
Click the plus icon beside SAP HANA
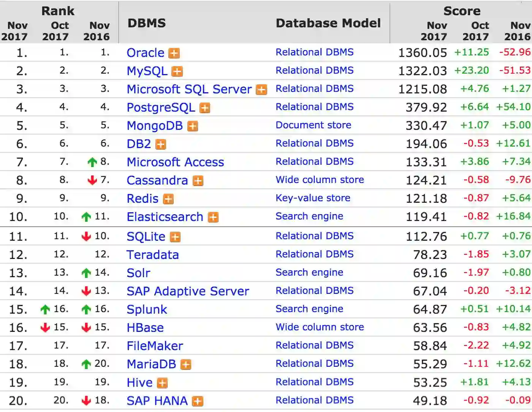[198, 401]
